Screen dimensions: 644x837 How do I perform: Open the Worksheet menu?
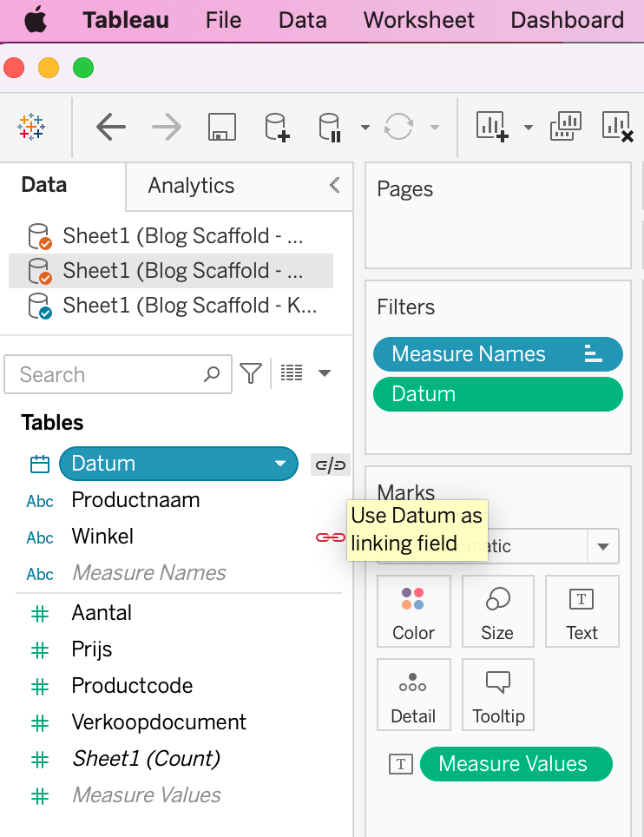pyautogui.click(x=419, y=21)
